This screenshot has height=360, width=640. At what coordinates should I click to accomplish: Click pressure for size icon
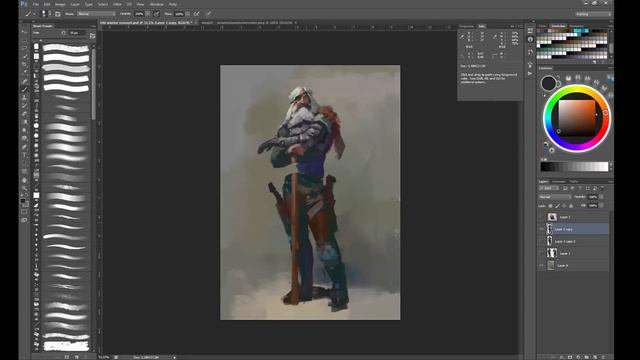(x=208, y=14)
